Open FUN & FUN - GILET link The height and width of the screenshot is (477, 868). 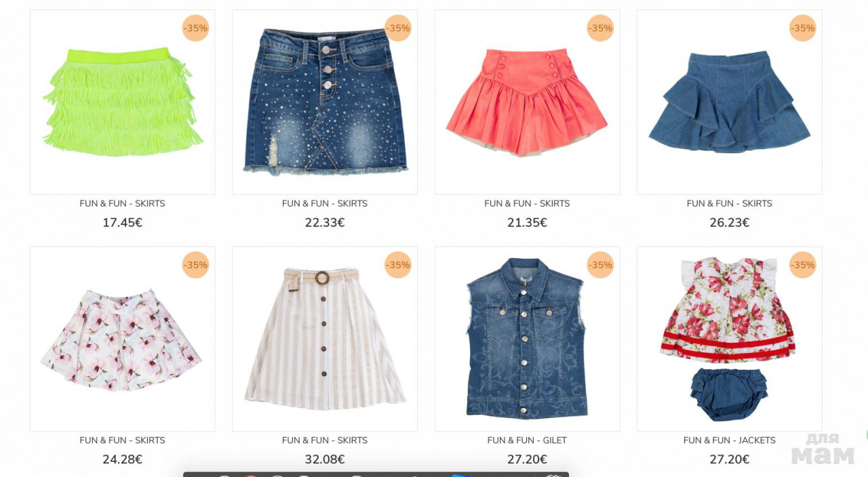527,440
